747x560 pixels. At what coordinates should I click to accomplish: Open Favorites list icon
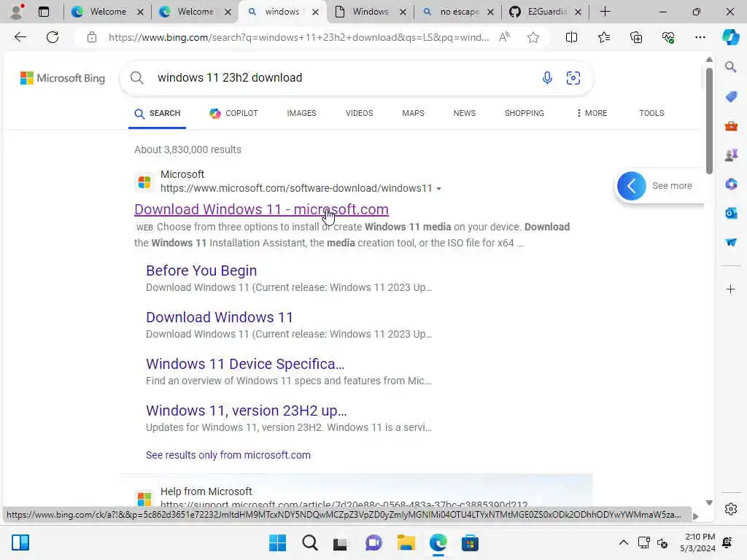tap(603, 37)
